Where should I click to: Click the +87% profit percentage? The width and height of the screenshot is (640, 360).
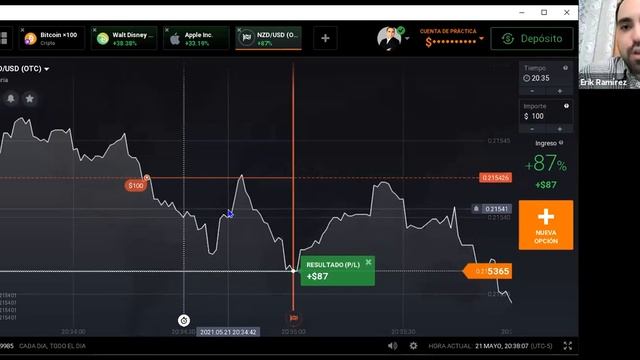[546, 164]
